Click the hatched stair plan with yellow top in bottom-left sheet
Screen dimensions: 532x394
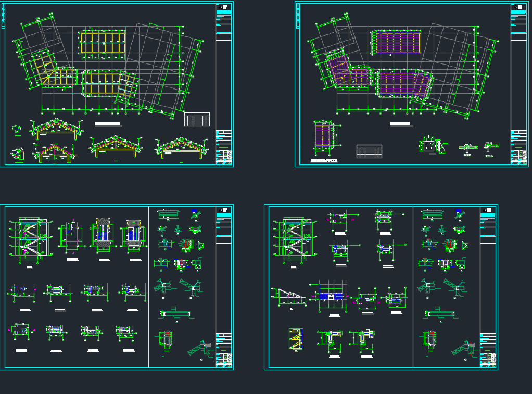coord(104,236)
